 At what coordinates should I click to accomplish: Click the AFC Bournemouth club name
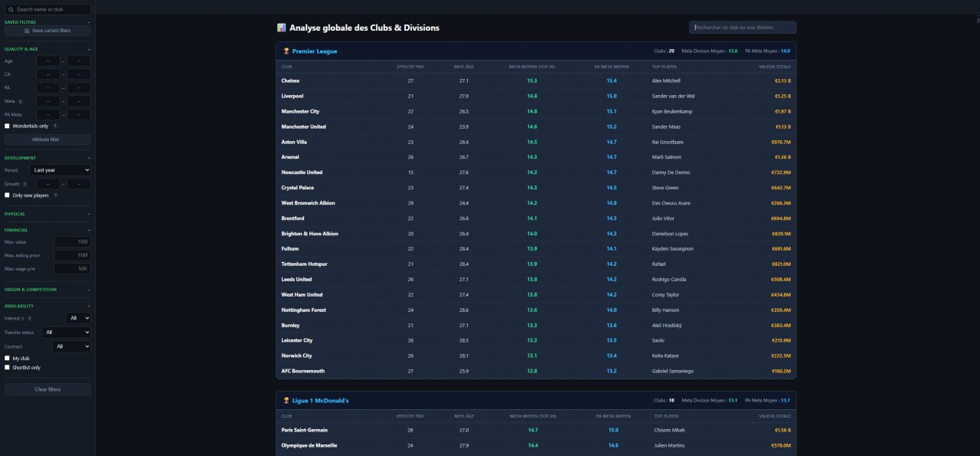coord(302,371)
